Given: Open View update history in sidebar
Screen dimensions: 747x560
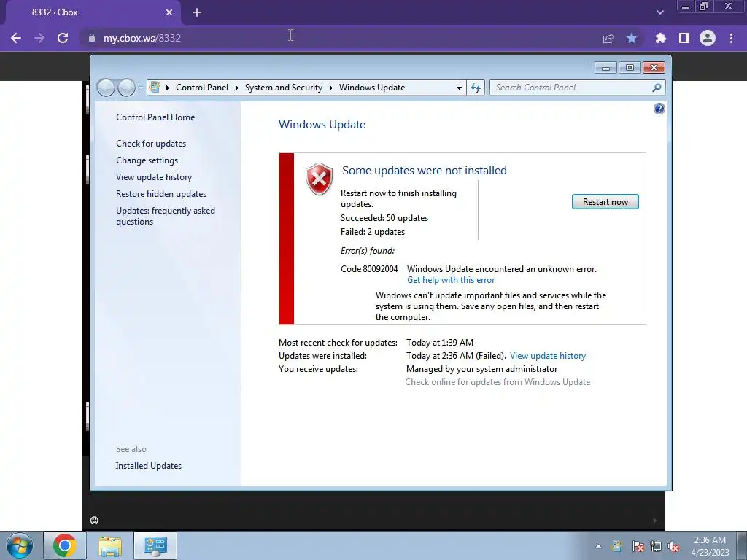Looking at the screenshot, I should pyautogui.click(x=154, y=177).
